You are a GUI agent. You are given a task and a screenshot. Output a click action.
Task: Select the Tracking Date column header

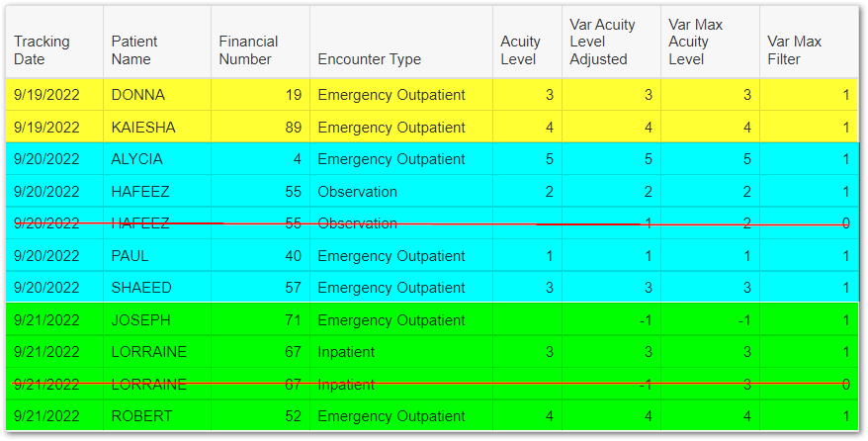(x=54, y=43)
